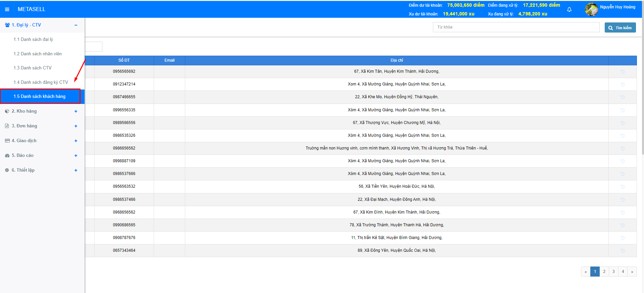The width and height of the screenshot is (644, 293).
Task: Collapse the Đại lý - CTV section
Action: (x=76, y=25)
